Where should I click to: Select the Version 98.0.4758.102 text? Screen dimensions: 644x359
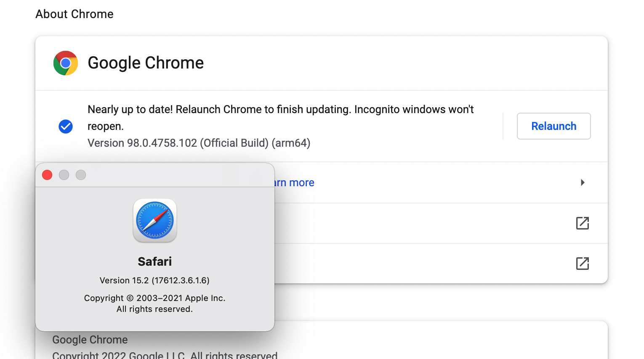(199, 143)
